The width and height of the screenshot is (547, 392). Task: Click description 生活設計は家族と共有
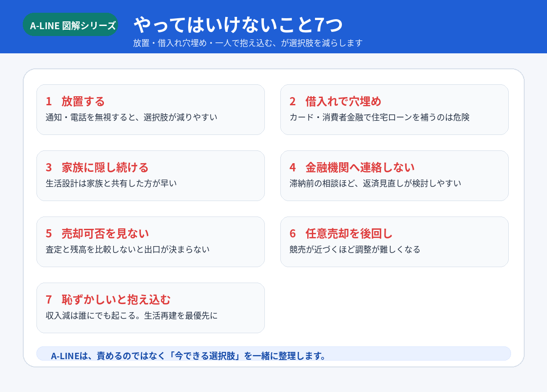[111, 183]
